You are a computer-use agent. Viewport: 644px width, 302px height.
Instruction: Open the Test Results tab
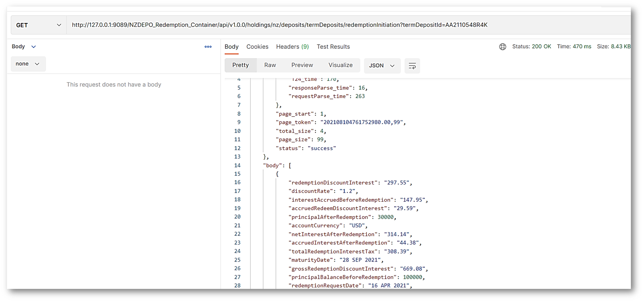333,47
